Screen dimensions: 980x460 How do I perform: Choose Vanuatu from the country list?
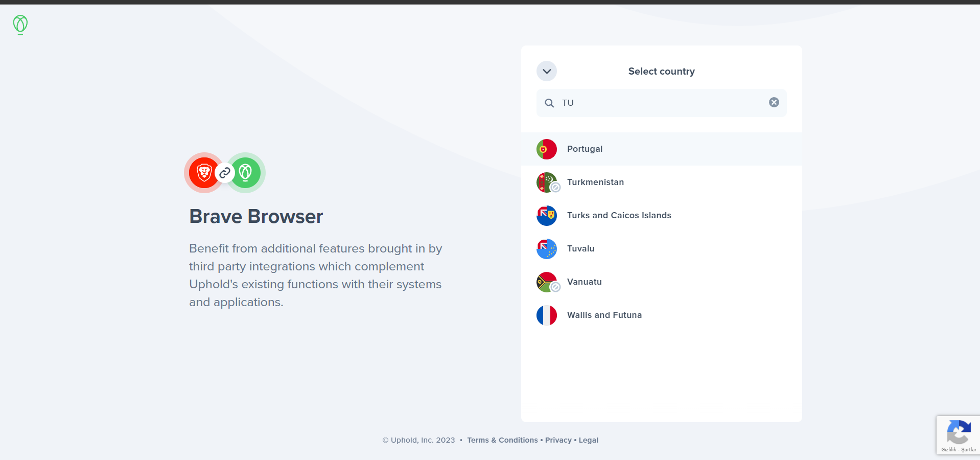(662, 282)
